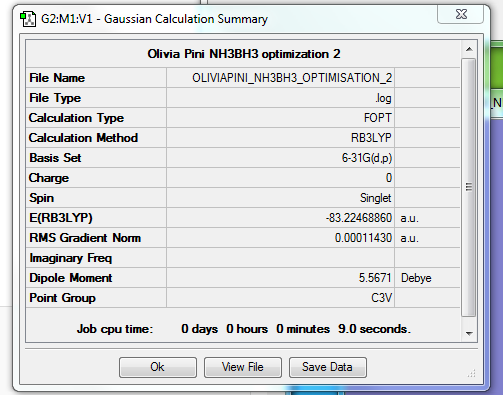Click the 'a.u.' unit in RMS Gradient row

(410, 239)
